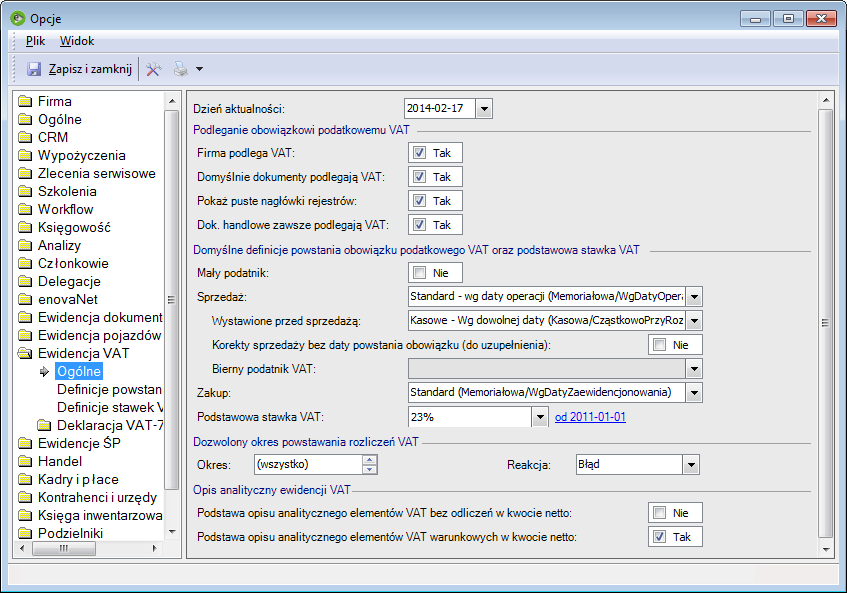Open the tools wrench icon in the toolbar
Screen dimensions: 847x593
153,69
